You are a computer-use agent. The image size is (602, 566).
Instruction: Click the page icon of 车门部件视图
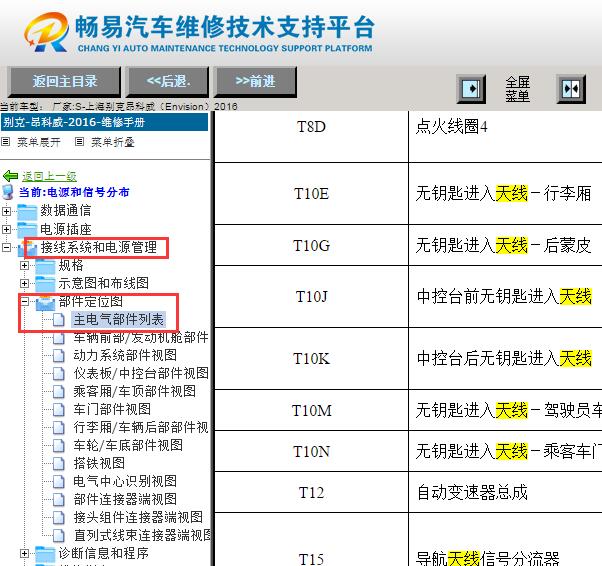58,409
